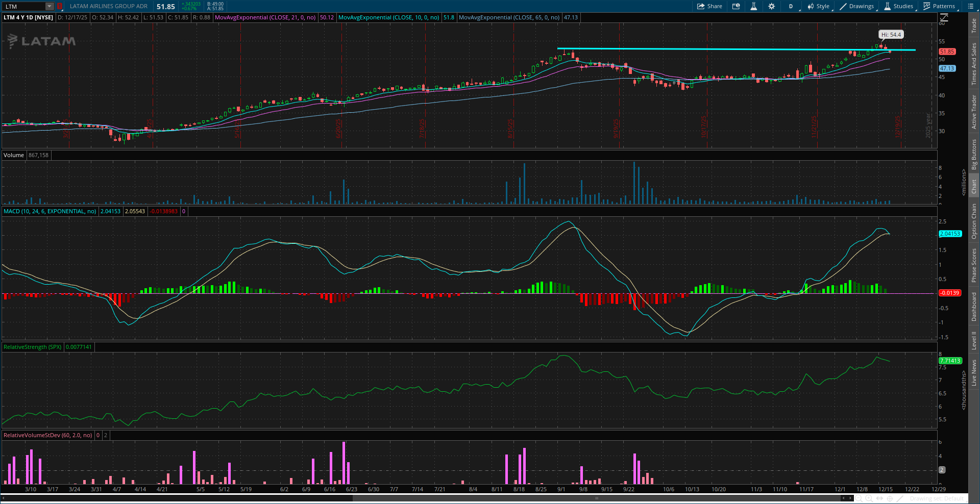This screenshot has height=504, width=980.
Task: Click the 47.13 blue price axis tag
Action: (947, 68)
